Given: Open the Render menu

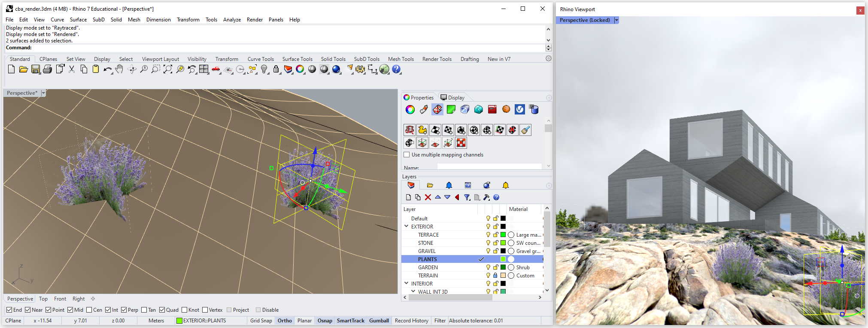Looking at the screenshot, I should pos(255,20).
